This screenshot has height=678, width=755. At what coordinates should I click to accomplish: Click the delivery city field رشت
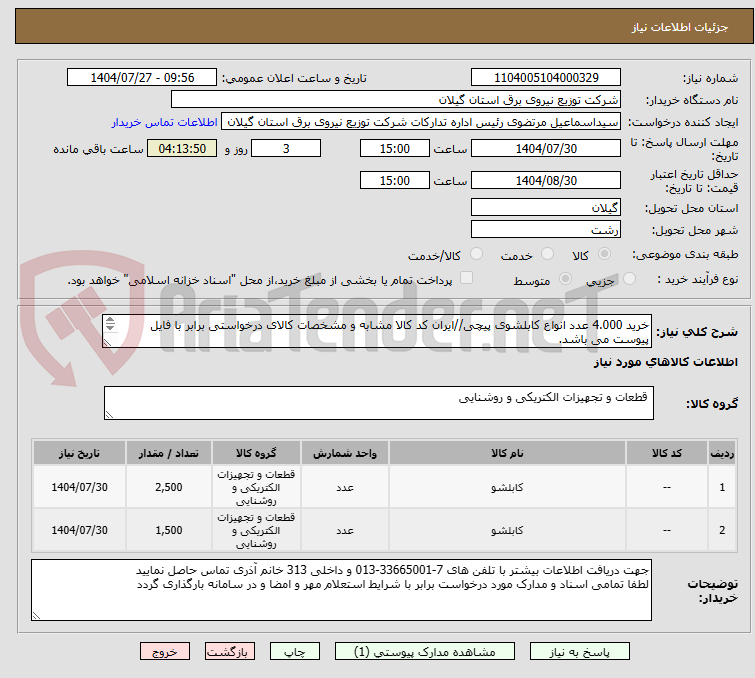coord(546,230)
